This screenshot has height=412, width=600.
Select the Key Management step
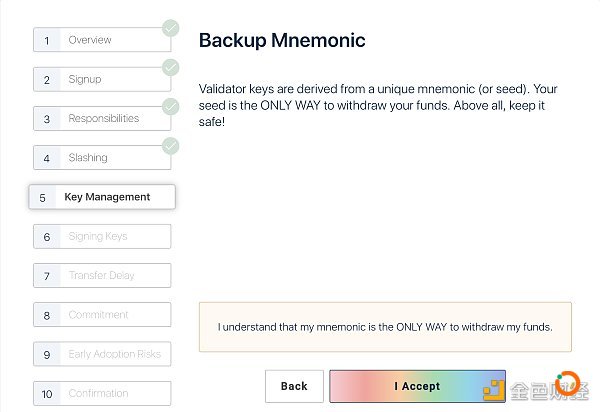(102, 197)
